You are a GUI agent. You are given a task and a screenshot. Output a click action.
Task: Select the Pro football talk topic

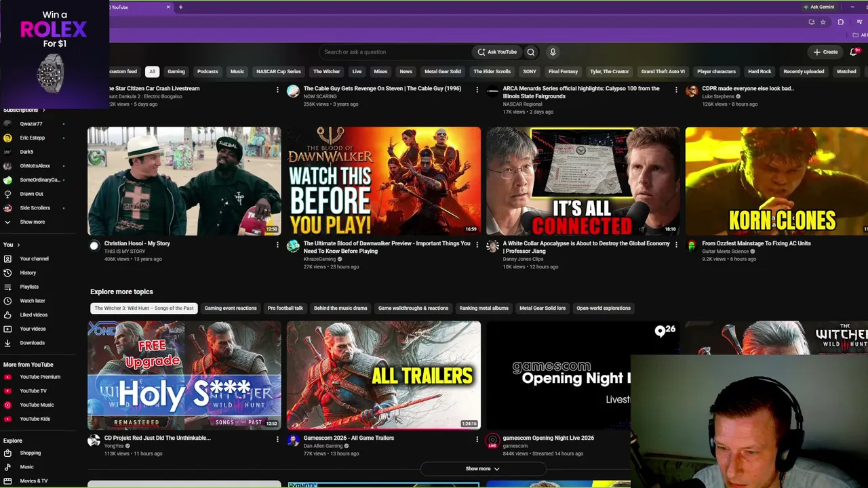pyautogui.click(x=285, y=308)
